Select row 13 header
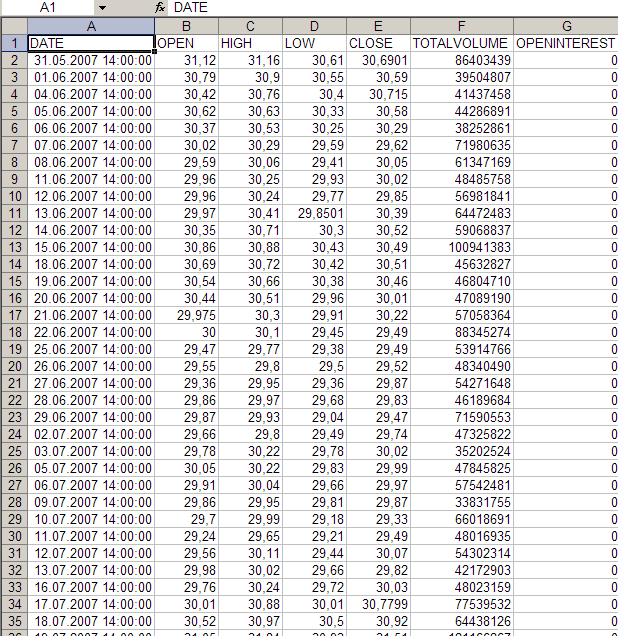This screenshot has height=636, width=618. 13,247
